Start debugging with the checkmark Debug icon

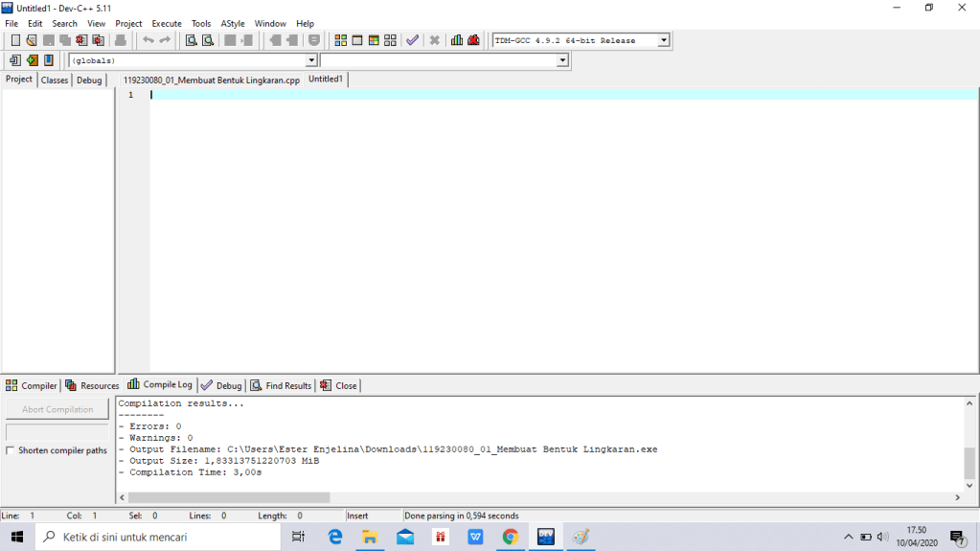click(x=412, y=40)
